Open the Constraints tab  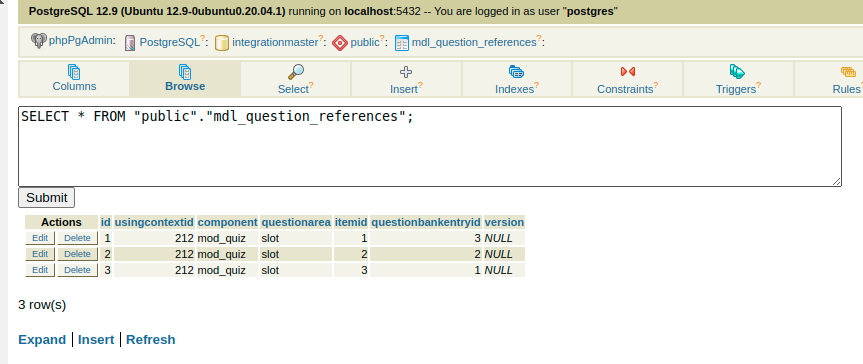627,79
